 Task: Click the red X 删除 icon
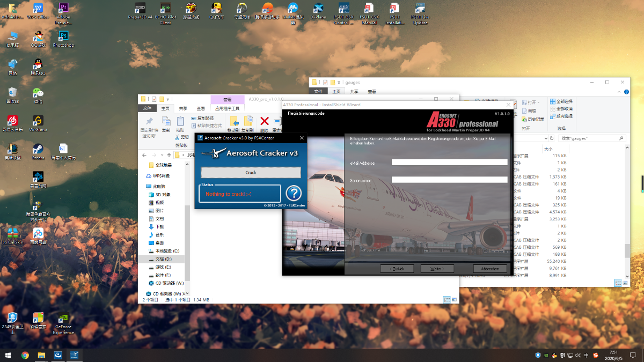click(264, 121)
